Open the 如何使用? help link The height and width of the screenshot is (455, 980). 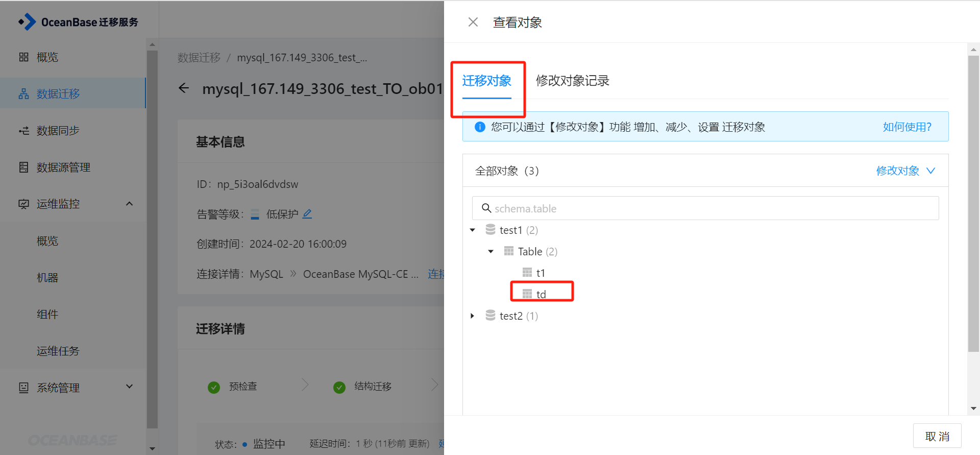tap(907, 127)
